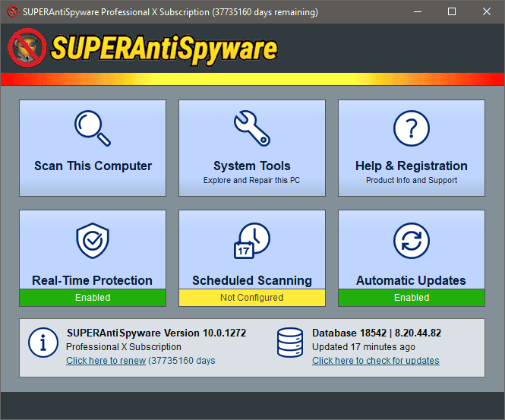
Task: Click the blue info circle icon
Action: click(43, 343)
